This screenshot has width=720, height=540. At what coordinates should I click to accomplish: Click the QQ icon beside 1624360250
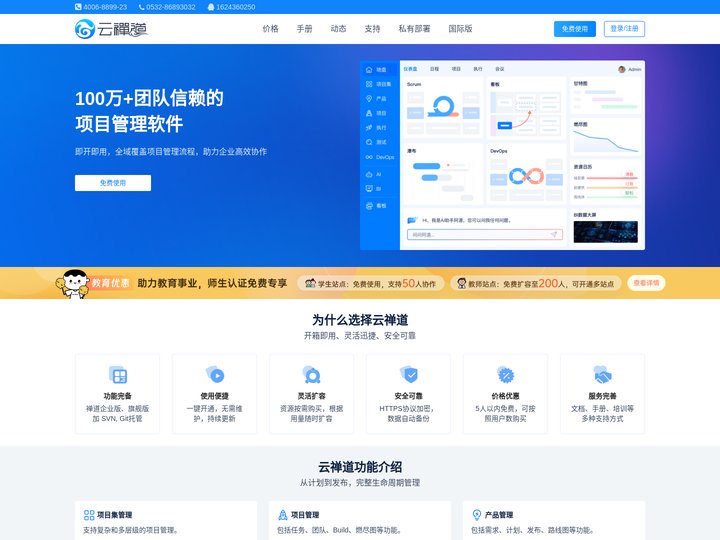(211, 7)
